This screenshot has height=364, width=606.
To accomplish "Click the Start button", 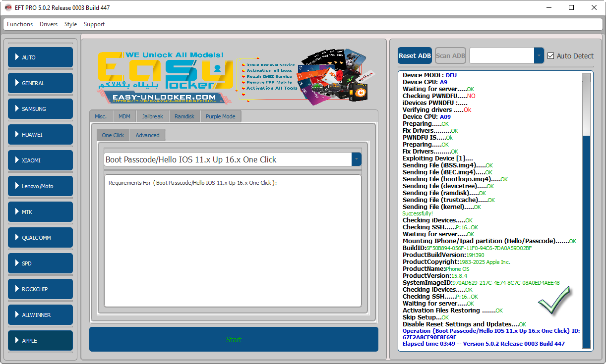I will click(234, 339).
